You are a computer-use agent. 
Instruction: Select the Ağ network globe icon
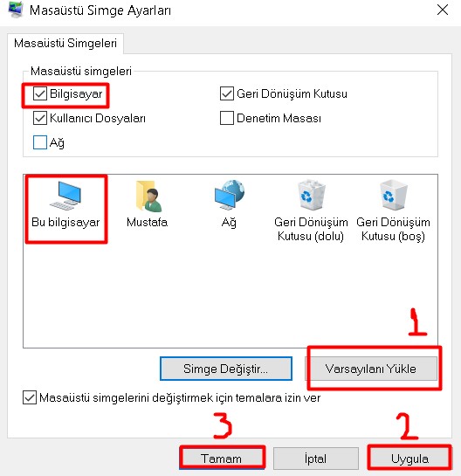click(x=229, y=195)
